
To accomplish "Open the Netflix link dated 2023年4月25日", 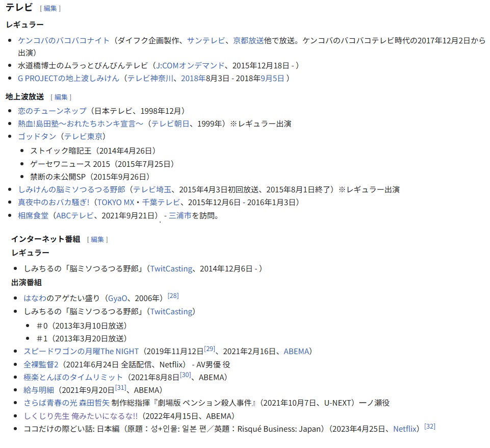I will [405, 429].
